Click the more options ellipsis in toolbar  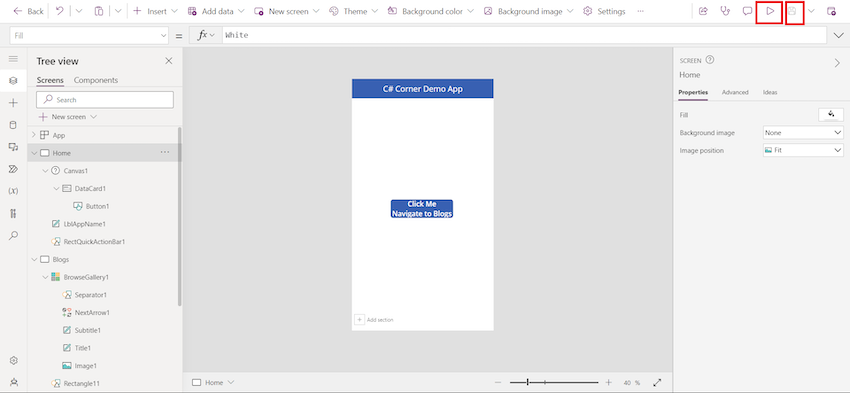coord(641,11)
